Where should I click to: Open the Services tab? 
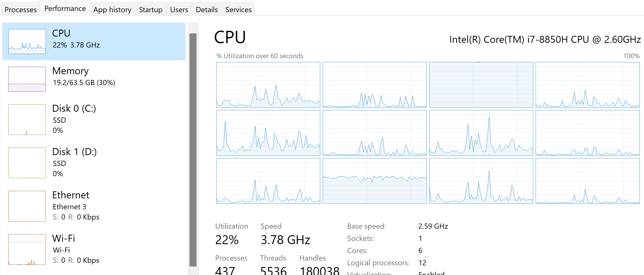click(238, 9)
